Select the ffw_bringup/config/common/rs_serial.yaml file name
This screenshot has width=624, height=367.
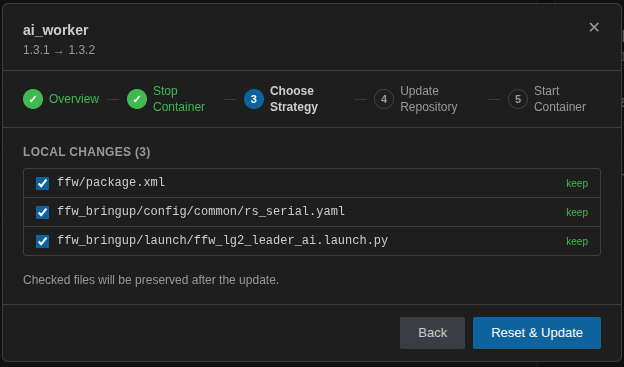point(201,211)
